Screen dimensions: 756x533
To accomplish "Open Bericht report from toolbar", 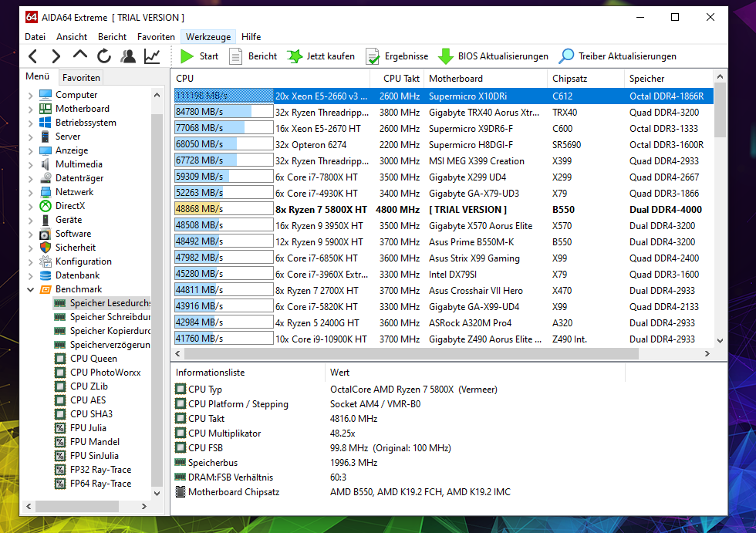I will pyautogui.click(x=254, y=56).
